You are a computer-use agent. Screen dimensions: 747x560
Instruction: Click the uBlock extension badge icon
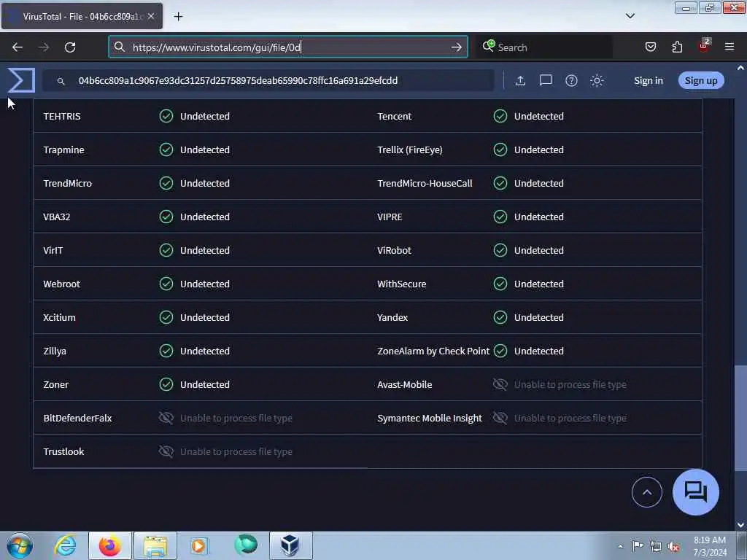704,46
